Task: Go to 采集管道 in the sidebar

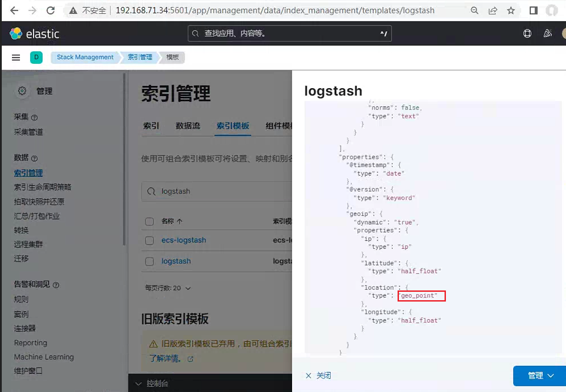Action: [x=28, y=132]
